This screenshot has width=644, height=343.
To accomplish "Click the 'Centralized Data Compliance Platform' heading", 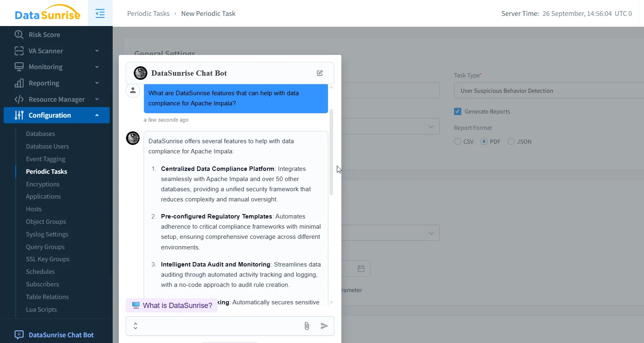I will pos(218,169).
